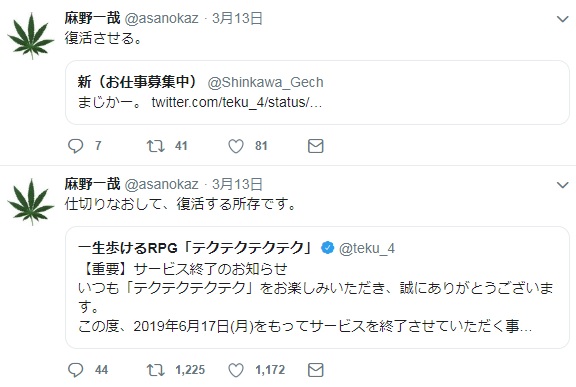Screen dimensions: 576x387
Task: Send the first tweet via direct message icon
Action: (x=316, y=146)
